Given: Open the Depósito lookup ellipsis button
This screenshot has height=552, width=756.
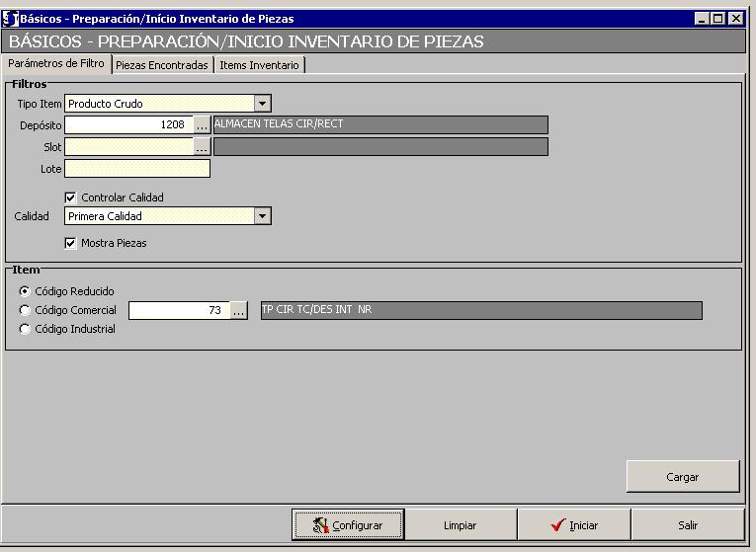Looking at the screenshot, I should tap(202, 125).
